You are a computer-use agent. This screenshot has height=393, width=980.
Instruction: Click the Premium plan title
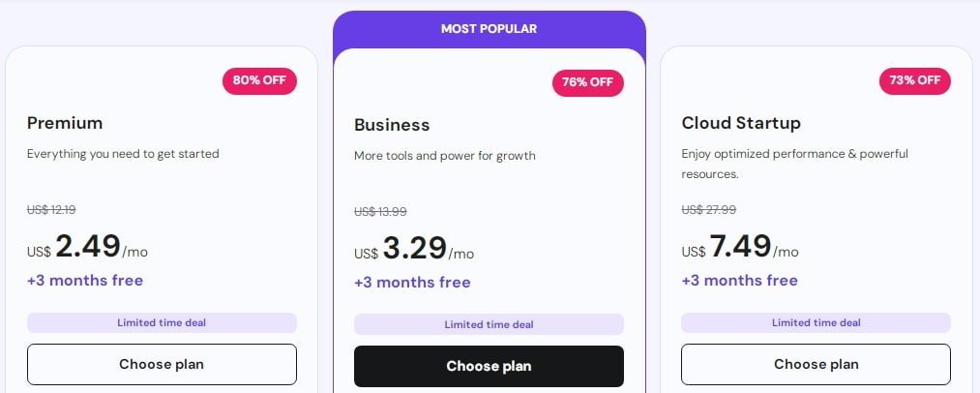[x=65, y=123]
